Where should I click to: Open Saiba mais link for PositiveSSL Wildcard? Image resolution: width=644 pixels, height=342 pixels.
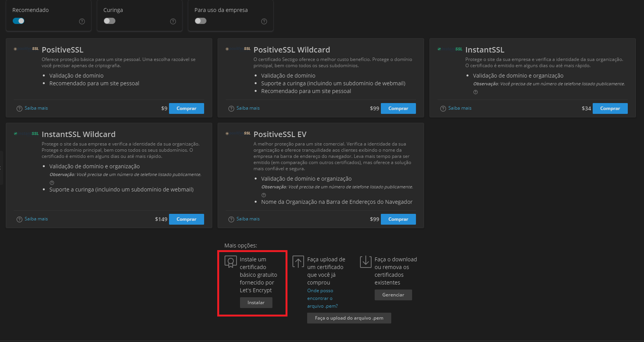248,108
